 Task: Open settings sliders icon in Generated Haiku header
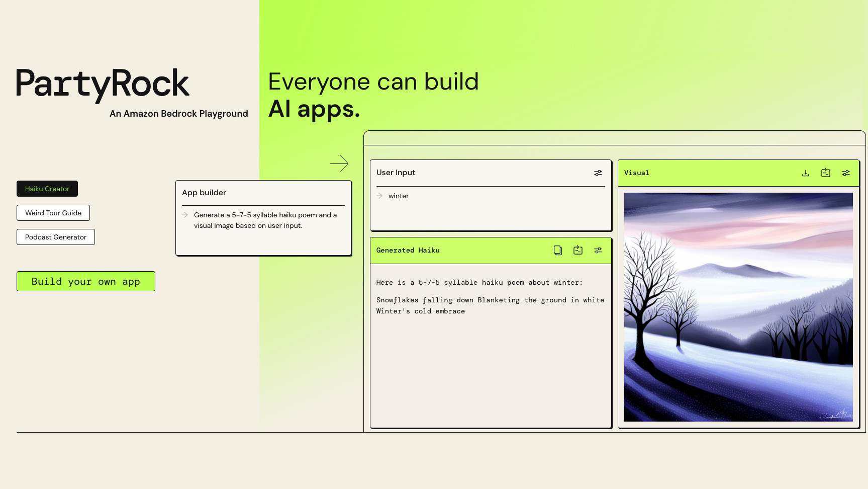click(598, 250)
